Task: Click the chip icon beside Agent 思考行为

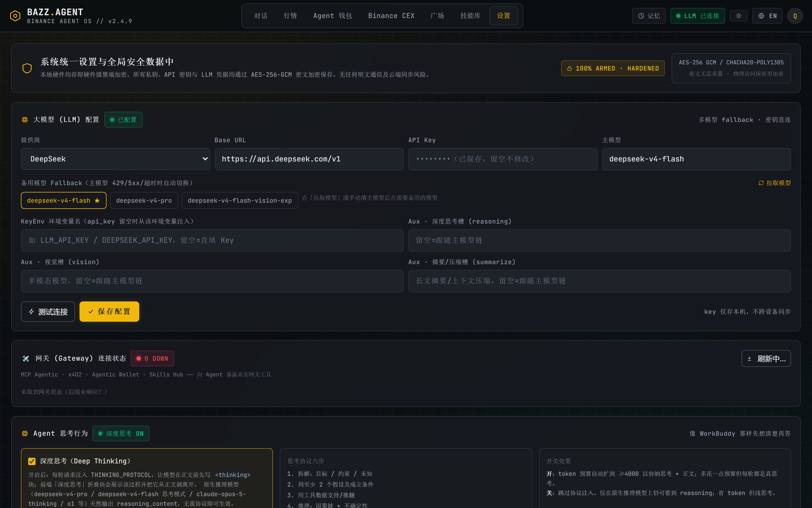Action: 25,433
